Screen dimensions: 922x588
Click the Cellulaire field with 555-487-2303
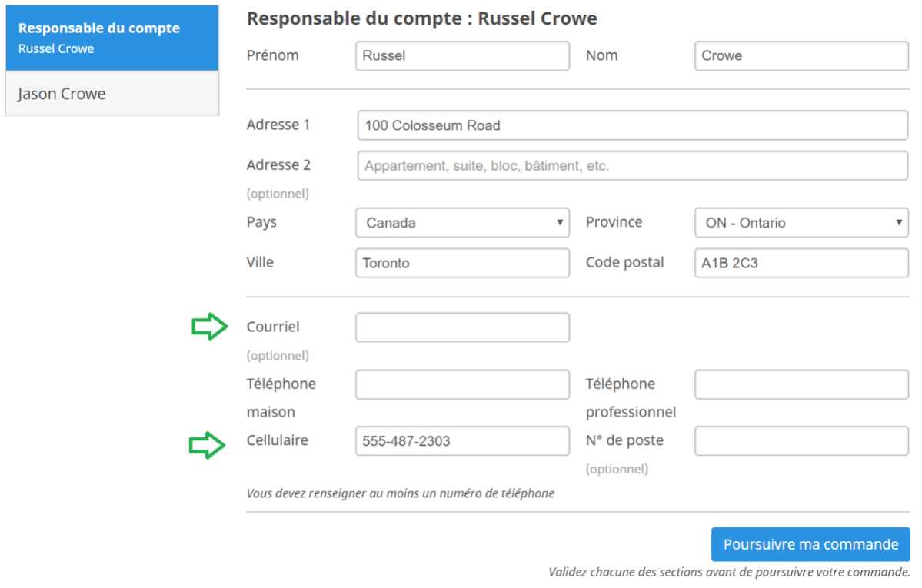[x=462, y=441]
